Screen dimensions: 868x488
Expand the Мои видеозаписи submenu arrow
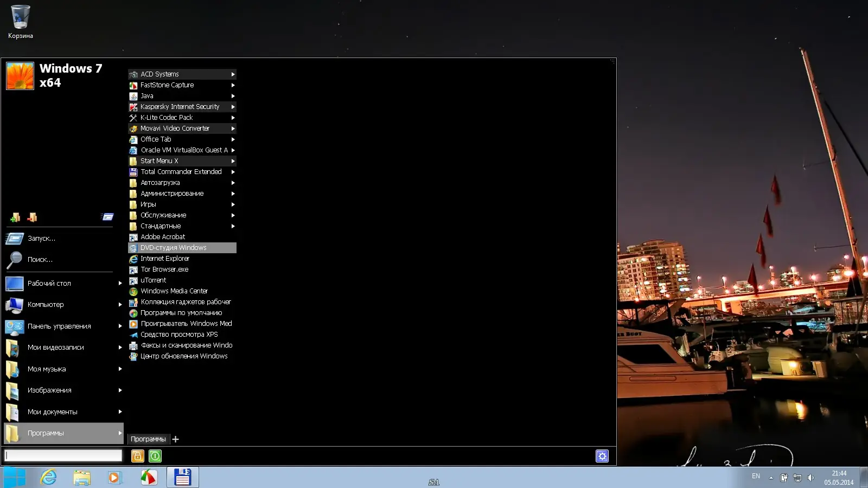[x=120, y=348]
